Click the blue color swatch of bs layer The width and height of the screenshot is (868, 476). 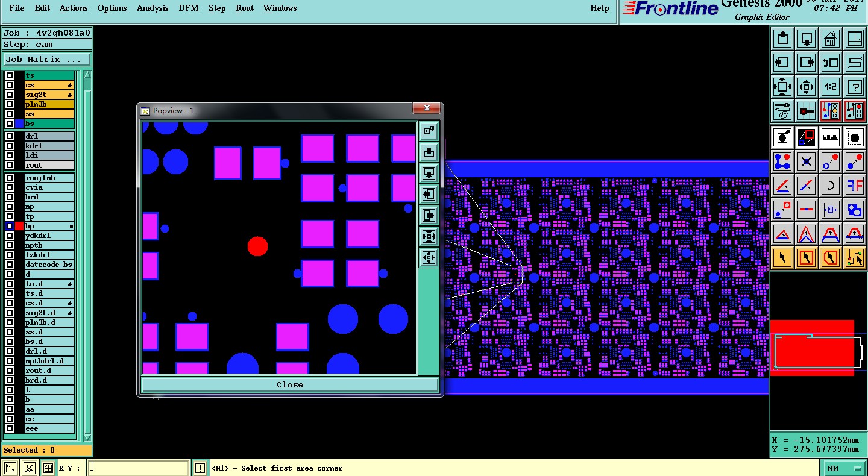(x=19, y=124)
